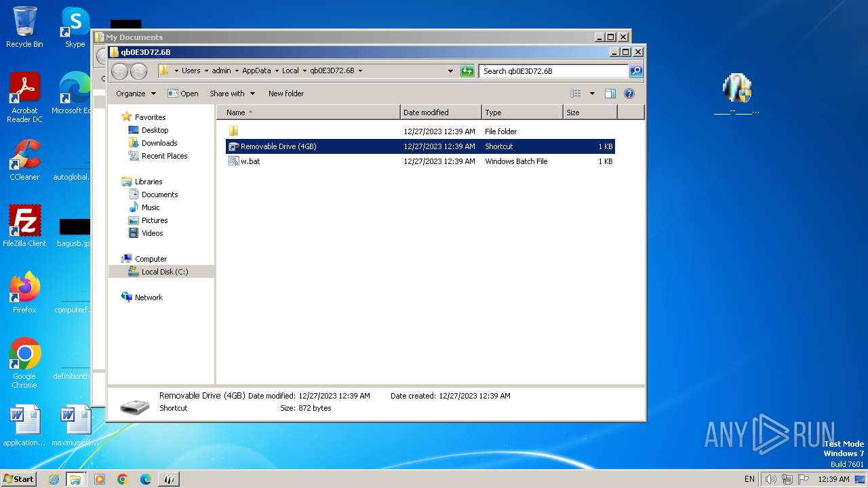The image size is (868, 488).
Task: Click the change view icon
Action: tap(576, 94)
